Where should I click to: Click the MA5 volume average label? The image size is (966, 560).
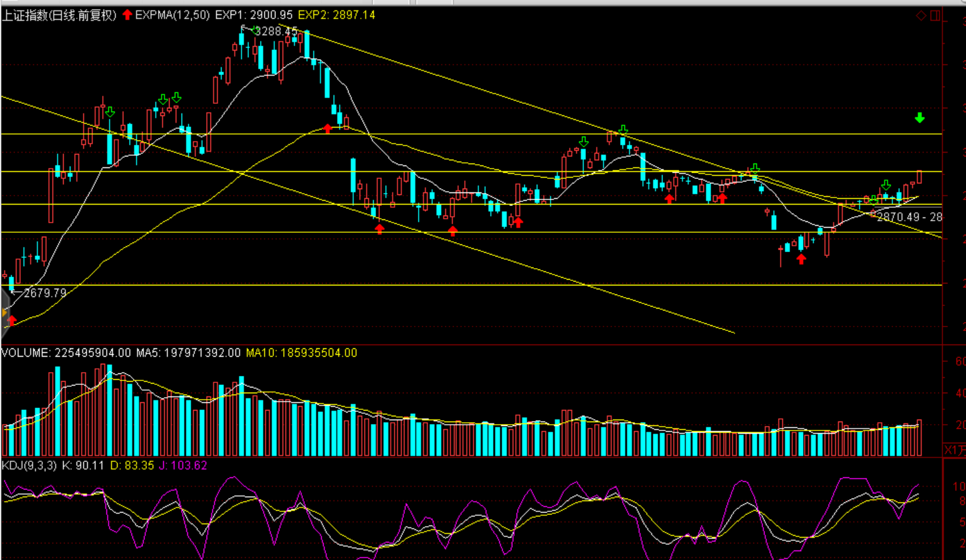tap(188, 353)
